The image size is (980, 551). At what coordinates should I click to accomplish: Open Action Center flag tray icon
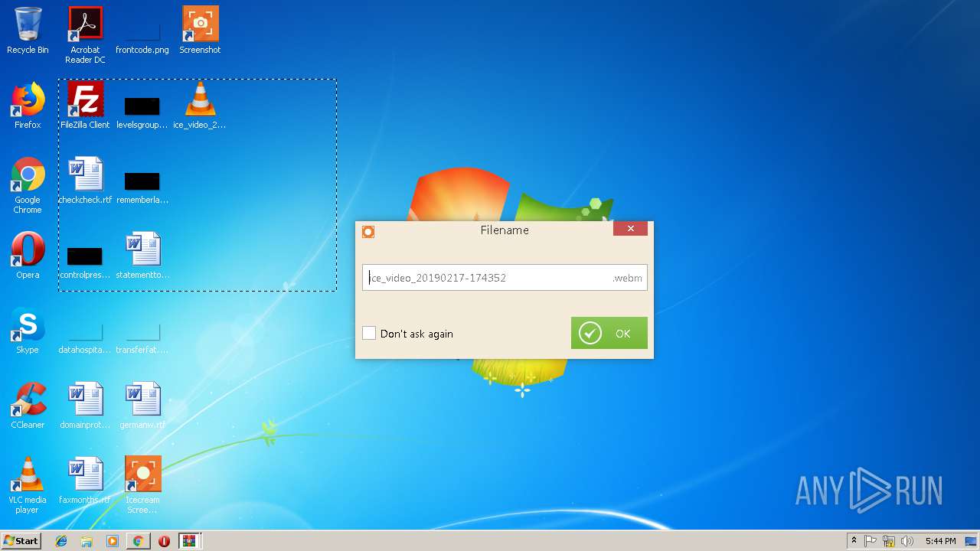point(871,541)
